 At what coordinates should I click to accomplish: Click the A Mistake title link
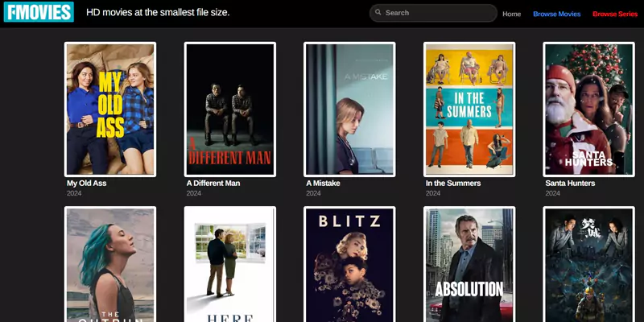click(x=323, y=184)
